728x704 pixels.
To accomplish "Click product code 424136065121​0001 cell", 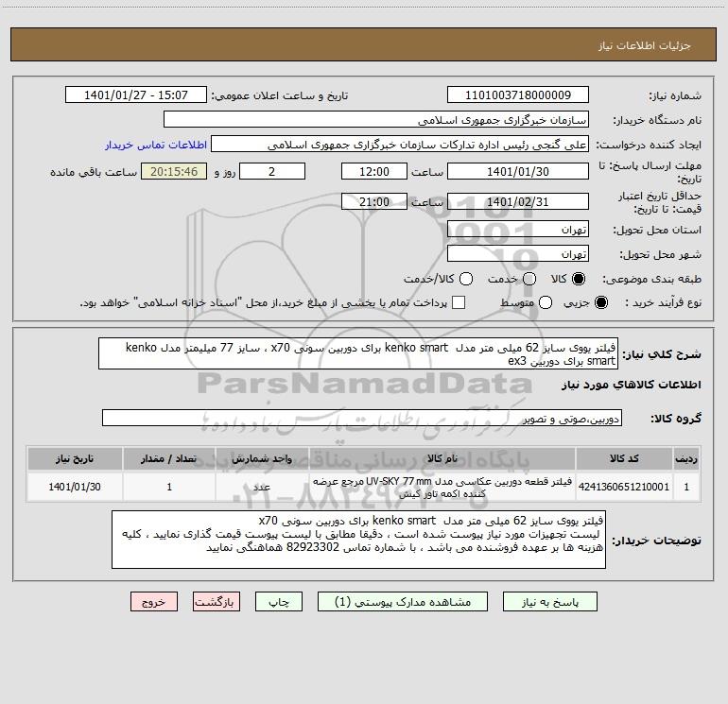I will 624,487.
